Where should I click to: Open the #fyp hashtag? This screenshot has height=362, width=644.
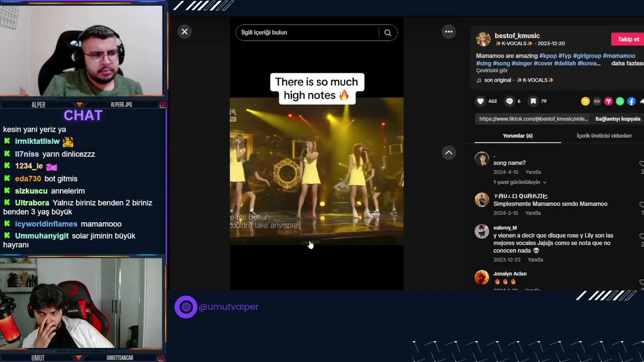coord(565,56)
